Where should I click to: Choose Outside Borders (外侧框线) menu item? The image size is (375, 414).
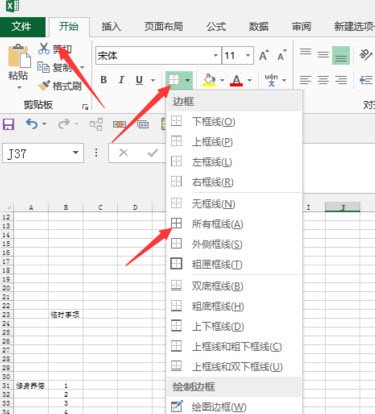[x=234, y=244]
